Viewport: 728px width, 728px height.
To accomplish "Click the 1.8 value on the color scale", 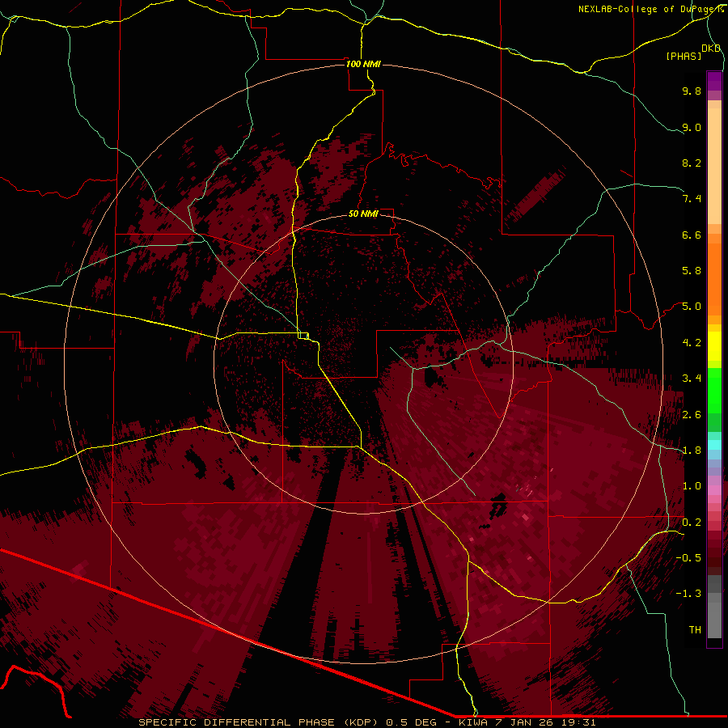I will click(692, 451).
